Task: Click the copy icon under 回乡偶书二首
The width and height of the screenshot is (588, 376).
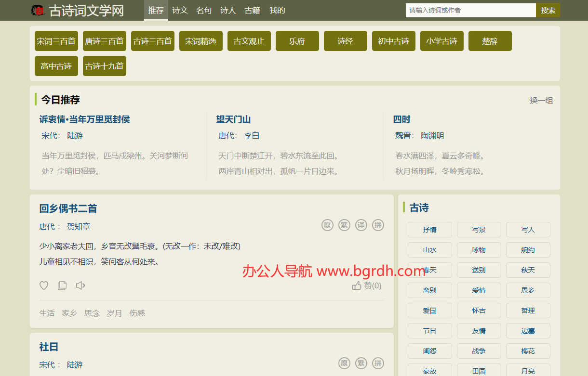Action: pyautogui.click(x=62, y=285)
